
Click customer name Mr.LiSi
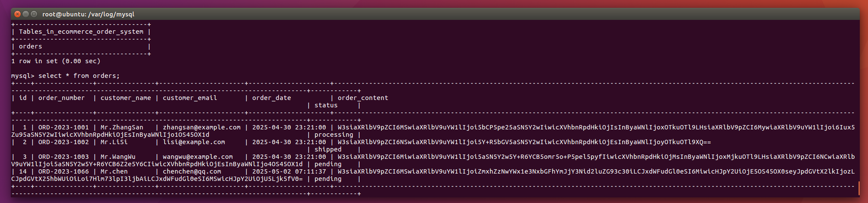click(114, 142)
